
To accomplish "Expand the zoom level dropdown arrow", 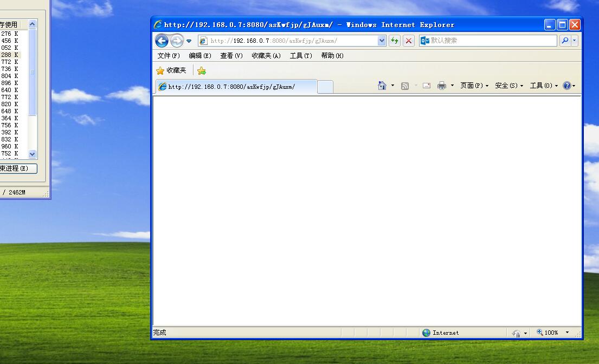I will pos(568,333).
